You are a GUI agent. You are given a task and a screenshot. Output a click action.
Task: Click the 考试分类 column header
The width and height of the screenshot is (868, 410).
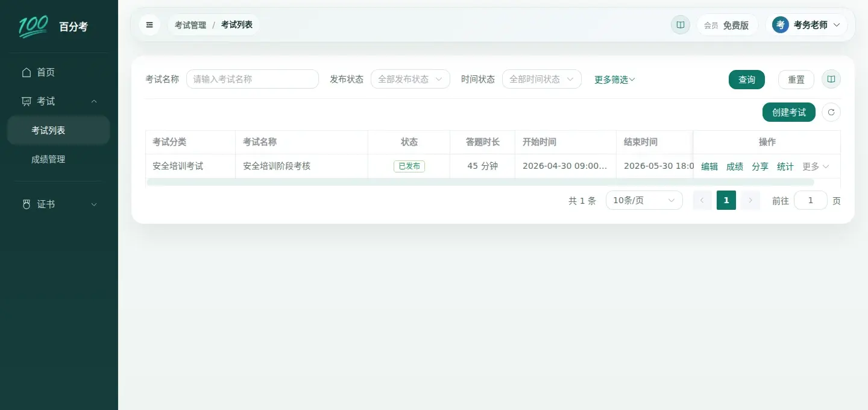[190, 142]
